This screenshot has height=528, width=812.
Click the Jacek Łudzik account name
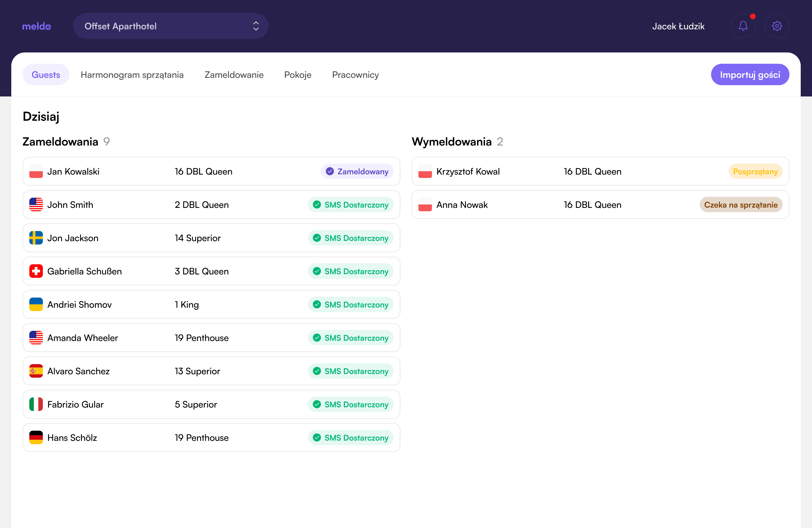point(678,26)
